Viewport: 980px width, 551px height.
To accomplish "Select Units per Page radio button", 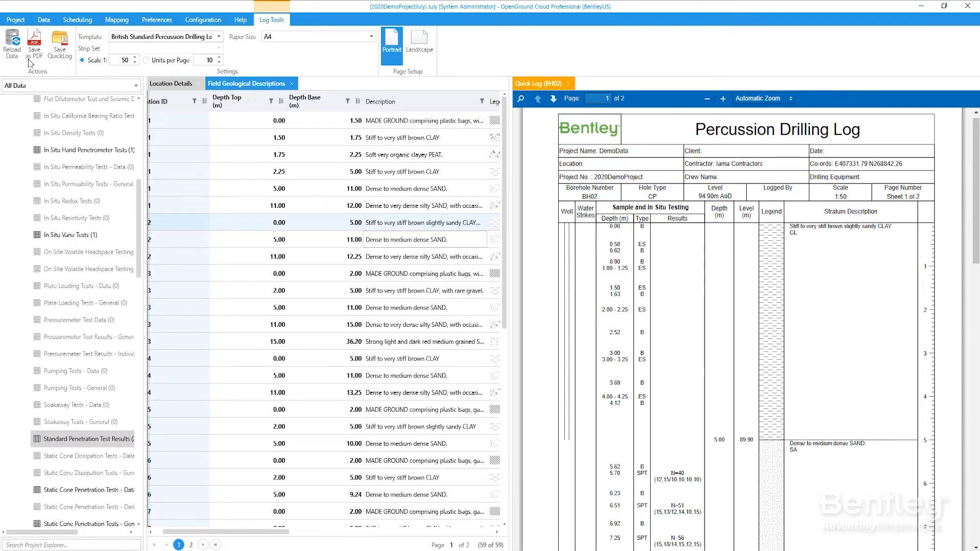I will (146, 60).
